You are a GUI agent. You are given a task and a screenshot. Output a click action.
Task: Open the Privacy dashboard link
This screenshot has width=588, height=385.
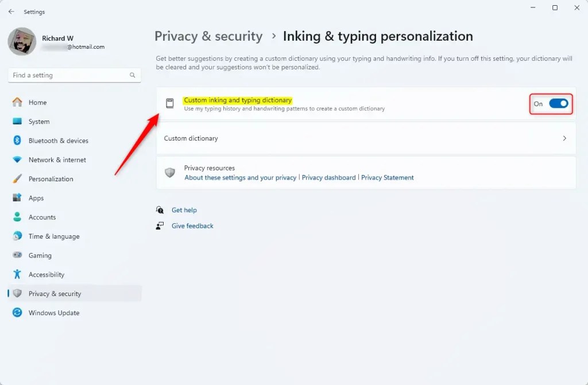point(328,177)
